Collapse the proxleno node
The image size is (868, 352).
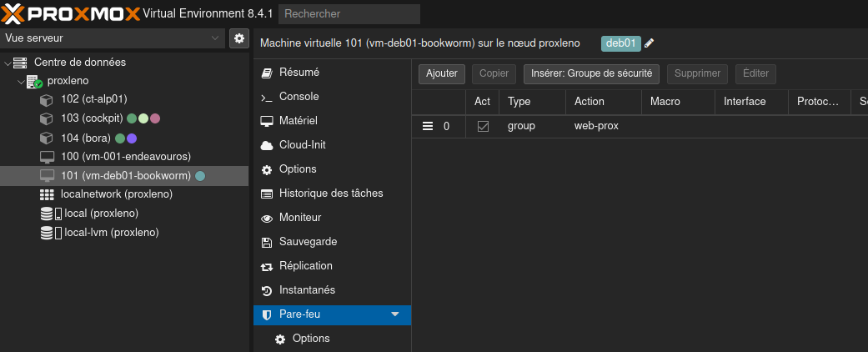(21, 82)
